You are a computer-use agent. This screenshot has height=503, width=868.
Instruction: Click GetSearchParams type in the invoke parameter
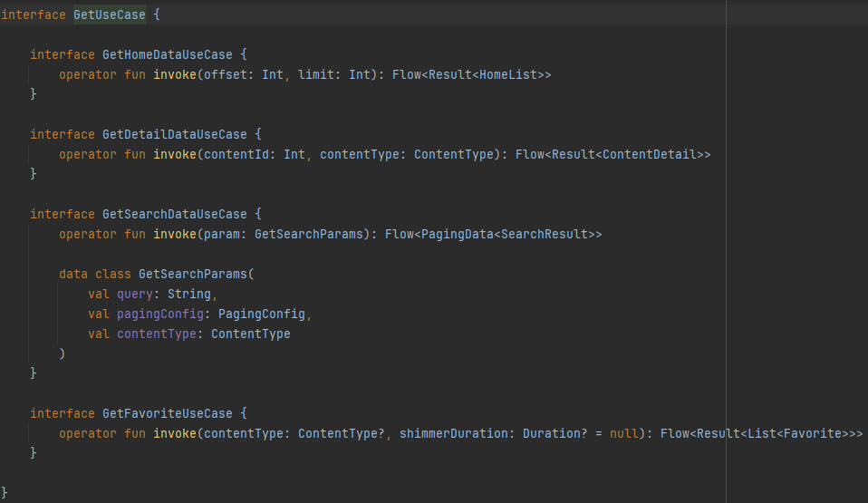[x=308, y=235]
